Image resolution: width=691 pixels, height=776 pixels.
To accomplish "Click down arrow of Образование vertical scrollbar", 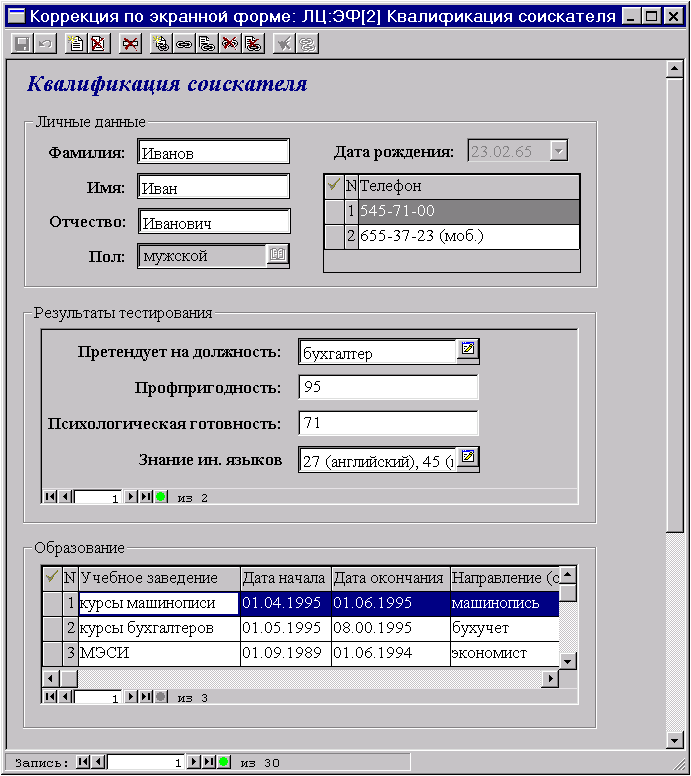I will point(568,661).
